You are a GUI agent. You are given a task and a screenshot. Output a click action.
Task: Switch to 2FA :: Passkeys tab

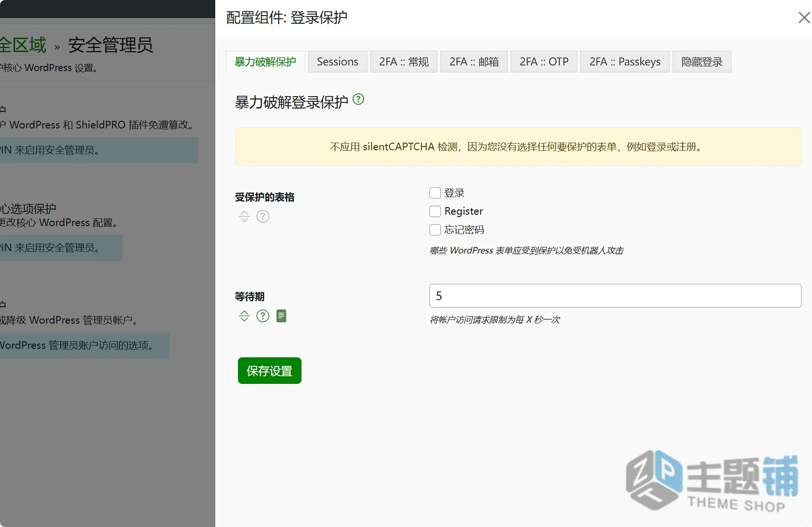coord(625,62)
